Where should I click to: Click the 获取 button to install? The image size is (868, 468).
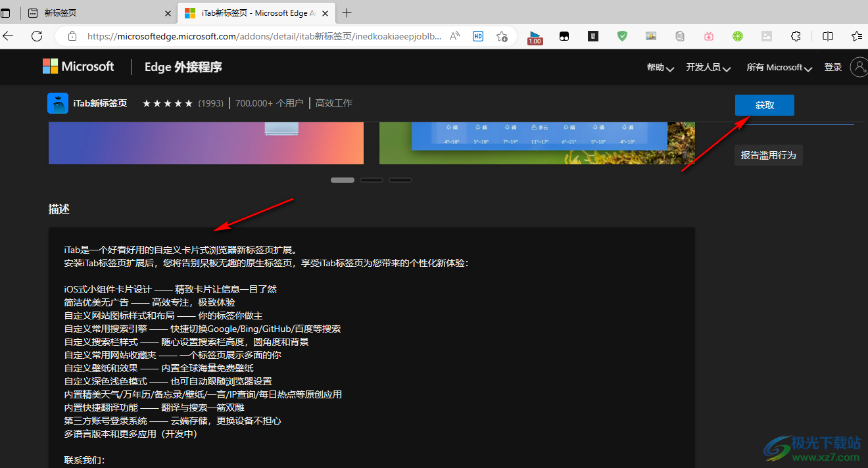coord(765,105)
